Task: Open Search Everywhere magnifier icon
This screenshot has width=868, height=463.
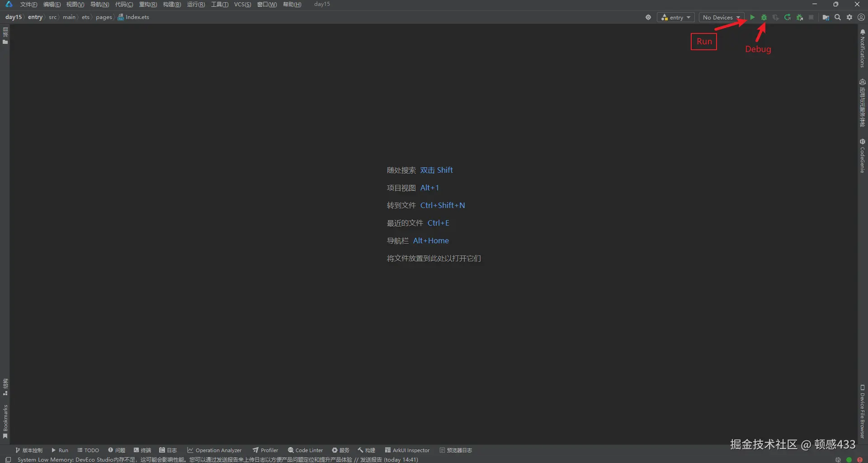Action: click(838, 17)
